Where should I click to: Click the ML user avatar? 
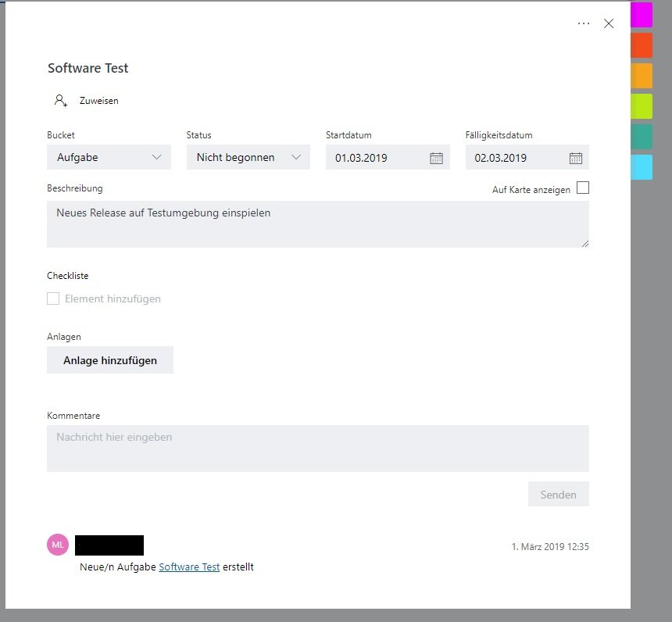pos(58,545)
